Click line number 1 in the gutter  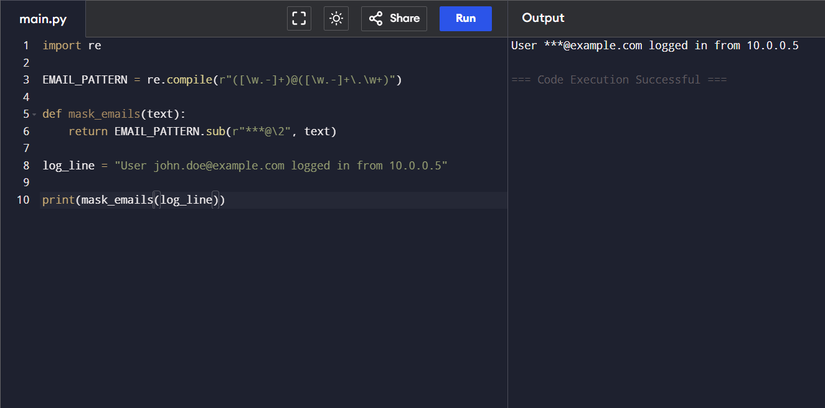pyautogui.click(x=25, y=46)
